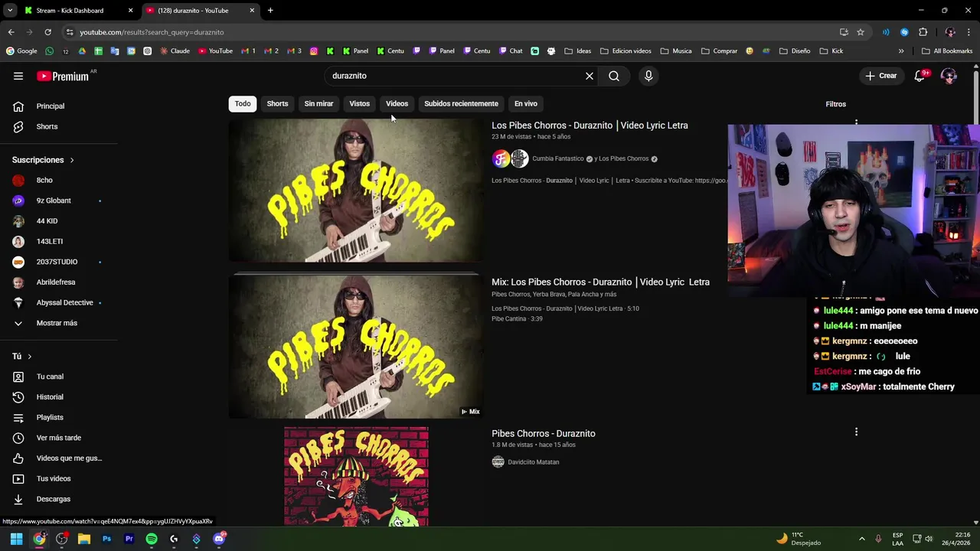Open Photoshop from the taskbar
This screenshot has width=980, height=551.
(106, 539)
